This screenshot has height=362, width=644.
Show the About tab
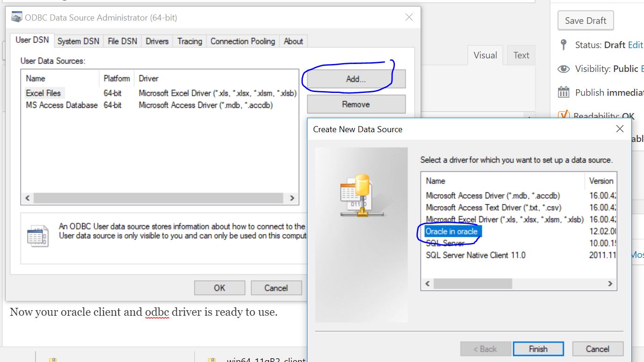coord(293,41)
